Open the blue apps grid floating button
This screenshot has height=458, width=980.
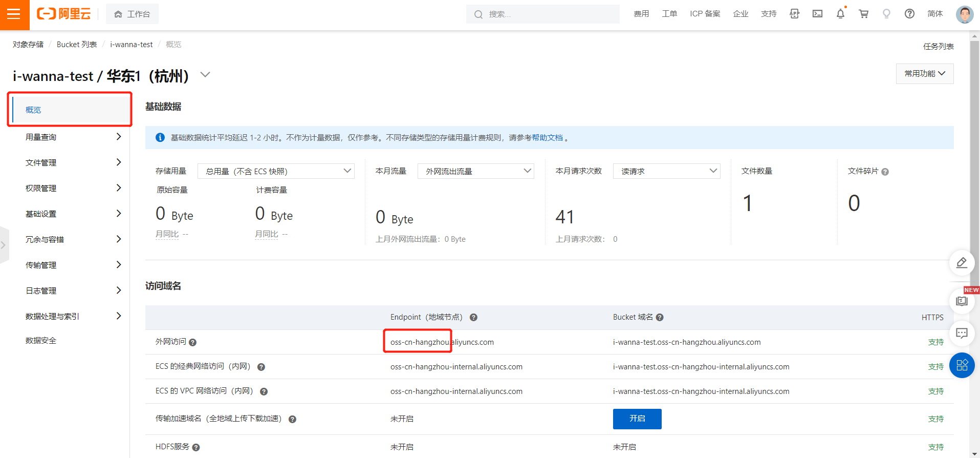962,365
